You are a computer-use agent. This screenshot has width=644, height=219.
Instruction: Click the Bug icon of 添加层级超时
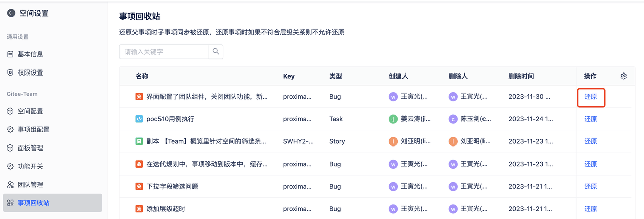[x=139, y=209]
